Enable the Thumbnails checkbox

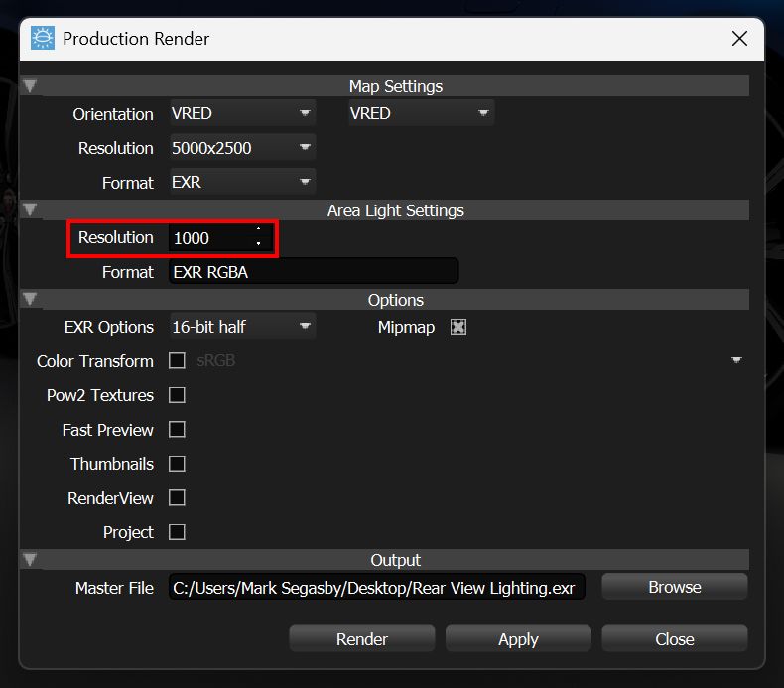coord(177,464)
